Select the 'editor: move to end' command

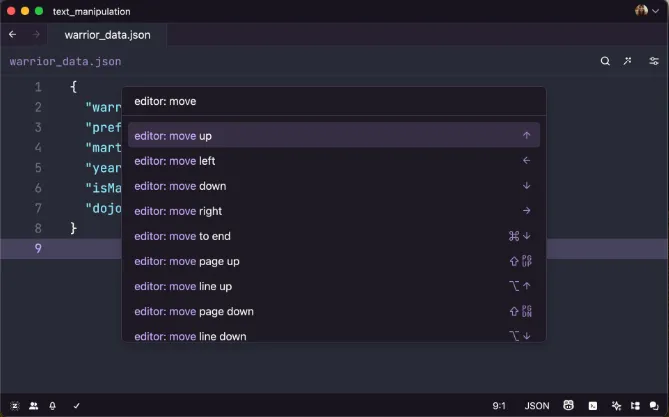(x=334, y=236)
